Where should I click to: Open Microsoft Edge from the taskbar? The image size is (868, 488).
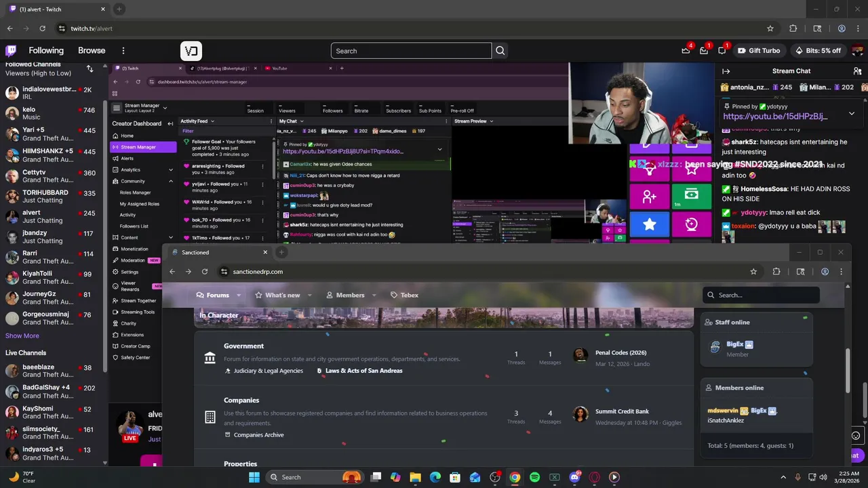pos(435,477)
